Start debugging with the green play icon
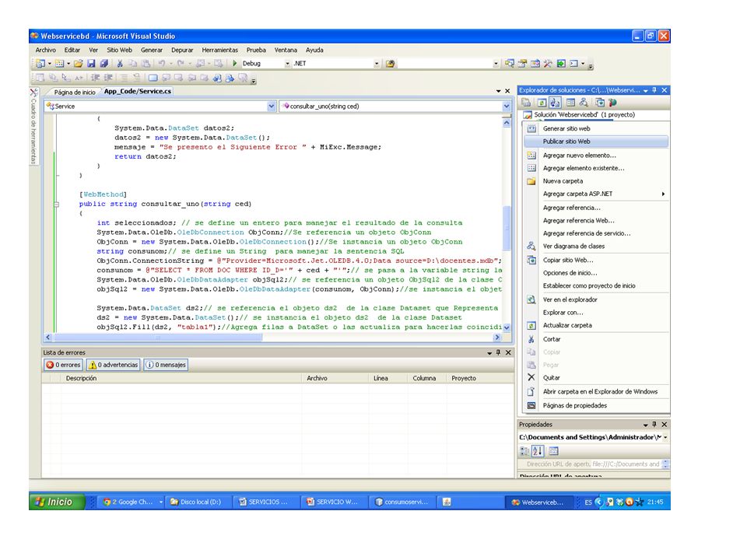 [x=234, y=63]
